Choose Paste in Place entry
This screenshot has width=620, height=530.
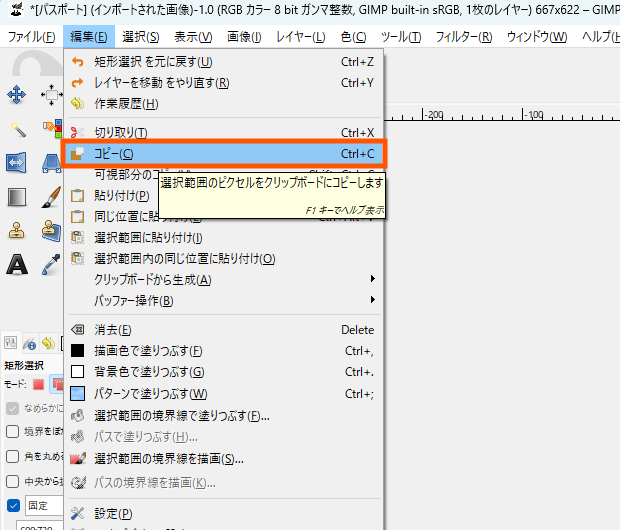pos(112,216)
